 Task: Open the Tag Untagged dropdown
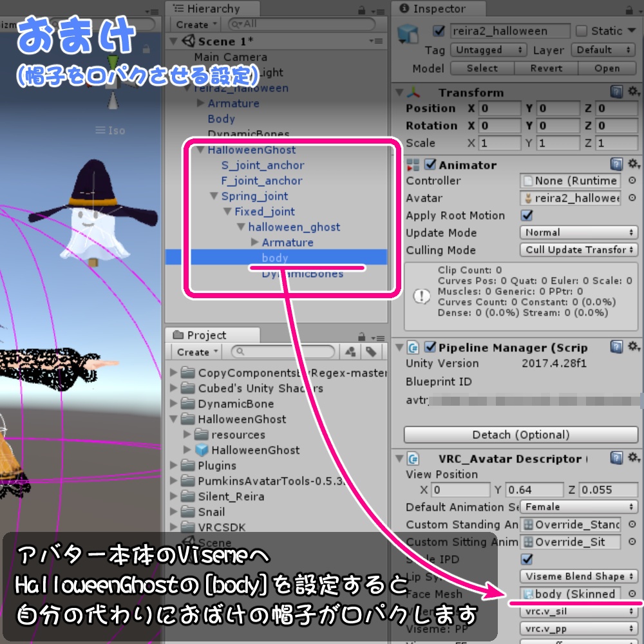pos(488,50)
